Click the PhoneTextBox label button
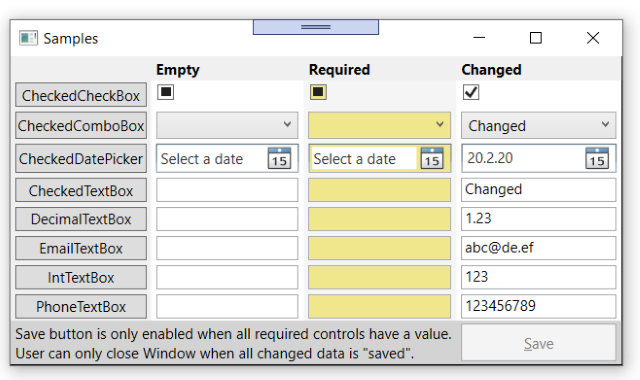The width and height of the screenshot is (640, 380). click(x=81, y=307)
